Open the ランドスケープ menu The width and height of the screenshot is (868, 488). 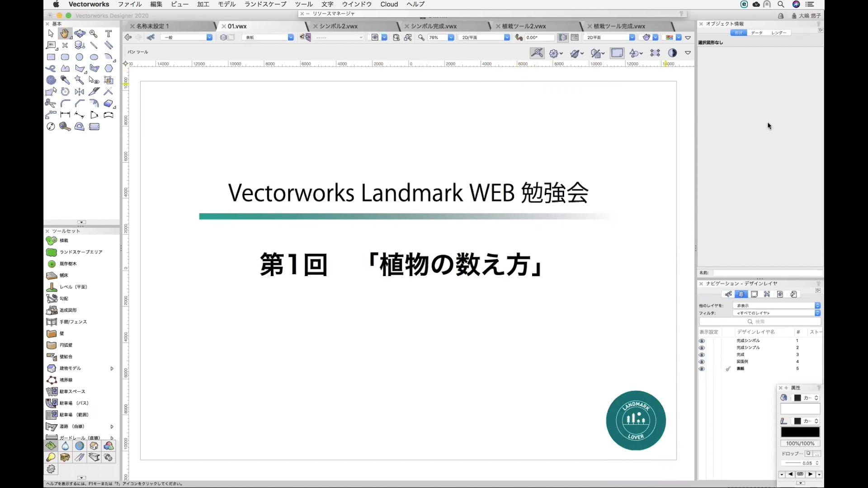pos(265,4)
